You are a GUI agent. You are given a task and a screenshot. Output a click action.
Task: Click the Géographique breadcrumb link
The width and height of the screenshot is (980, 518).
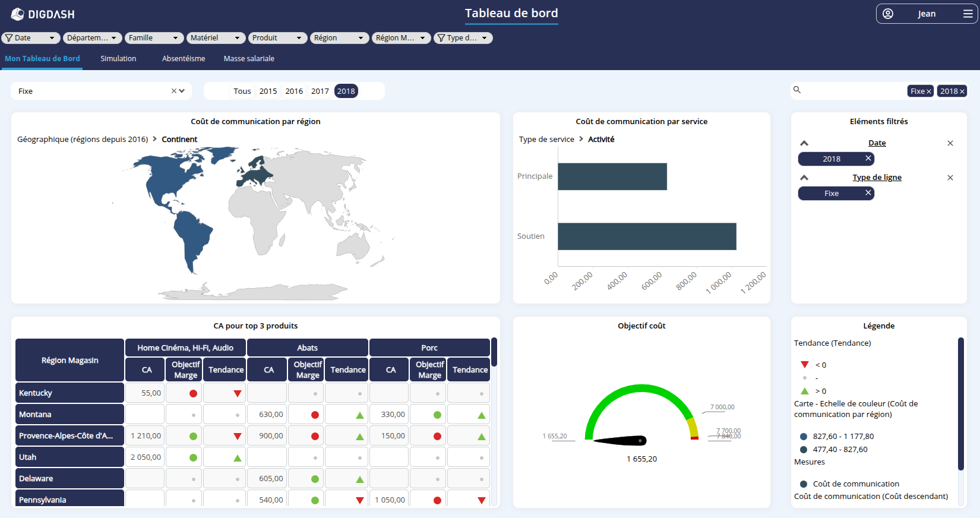coord(83,140)
